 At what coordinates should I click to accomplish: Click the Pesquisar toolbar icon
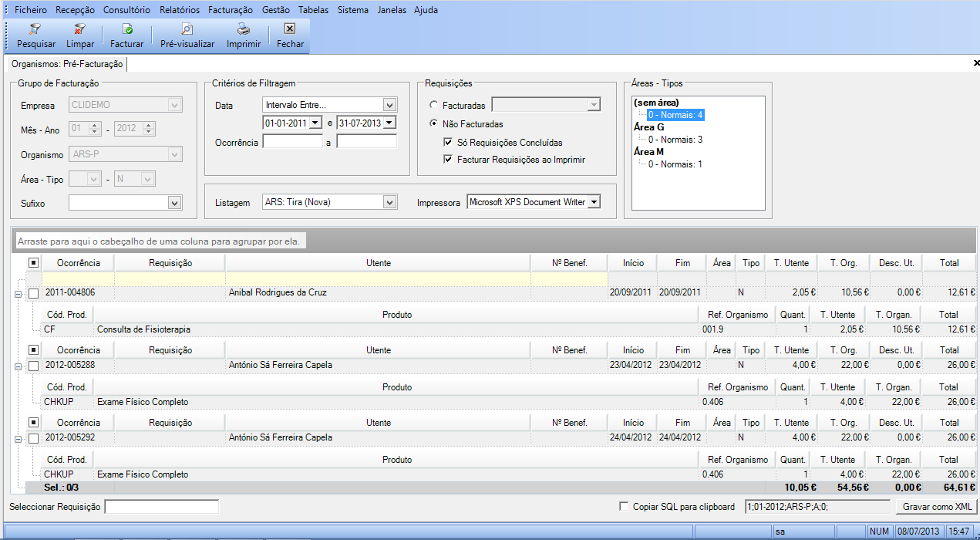(x=35, y=29)
